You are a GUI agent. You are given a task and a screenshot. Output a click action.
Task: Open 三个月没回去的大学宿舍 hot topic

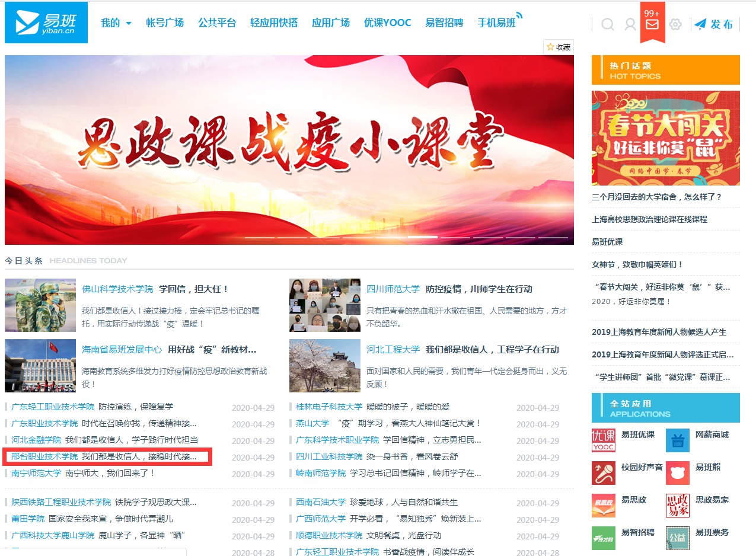coord(656,197)
